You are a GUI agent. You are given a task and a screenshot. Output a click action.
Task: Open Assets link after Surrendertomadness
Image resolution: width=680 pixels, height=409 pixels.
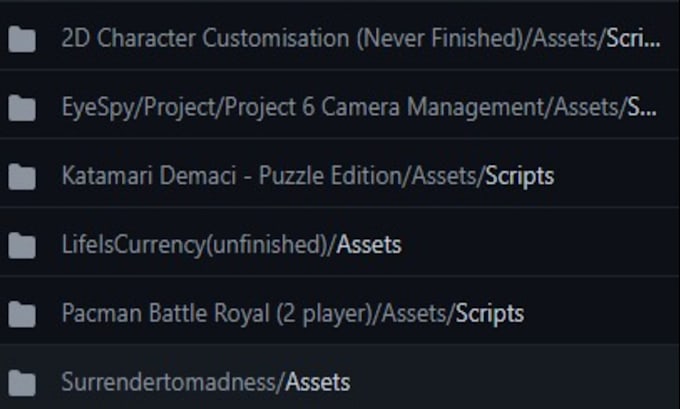(x=318, y=382)
